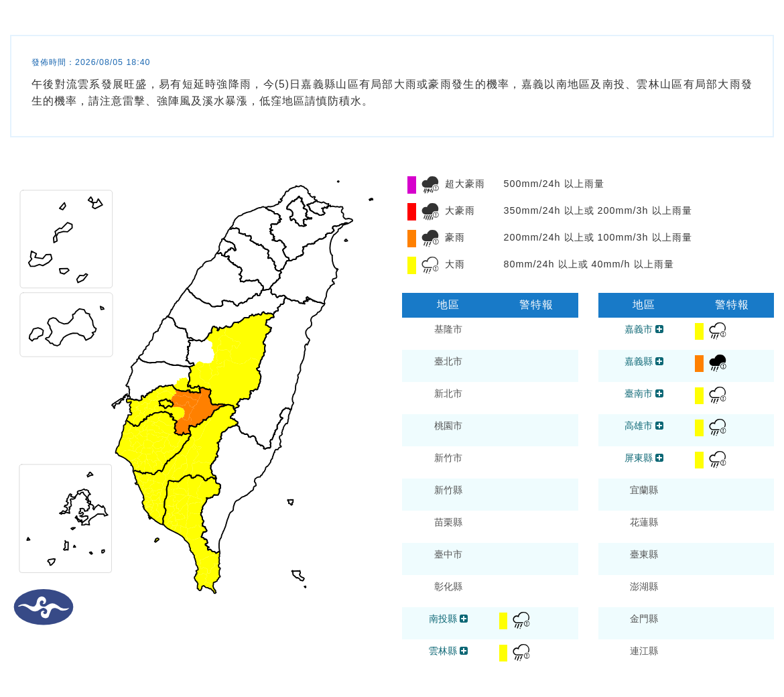
Task: Click the yellow swatch in 臺南市 row
Action: (699, 395)
